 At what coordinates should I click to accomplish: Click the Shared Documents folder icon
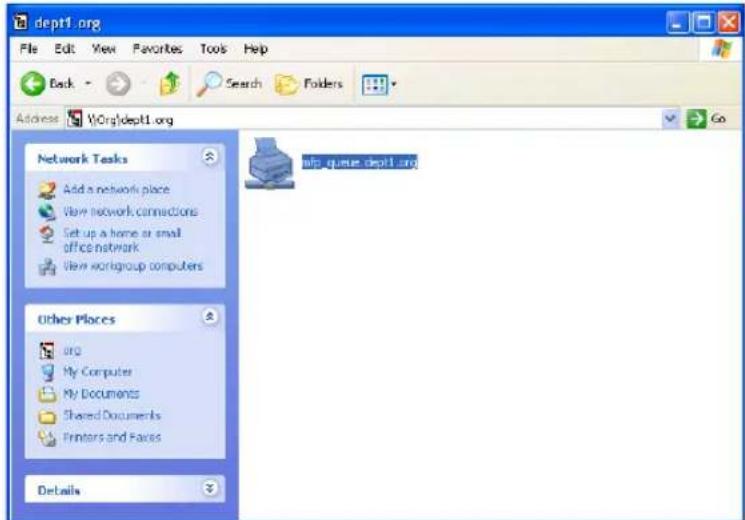point(47,416)
